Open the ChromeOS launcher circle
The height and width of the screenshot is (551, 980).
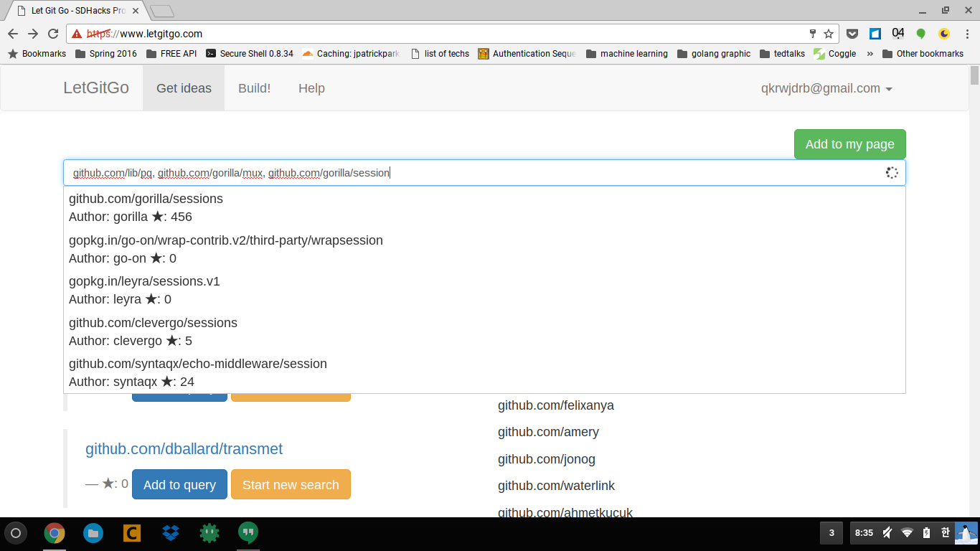16,533
